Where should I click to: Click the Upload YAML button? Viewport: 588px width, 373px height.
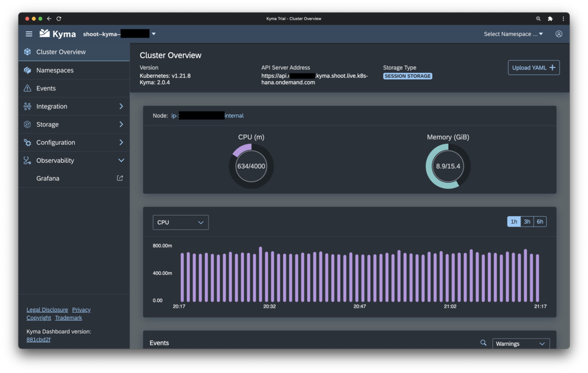(x=534, y=67)
